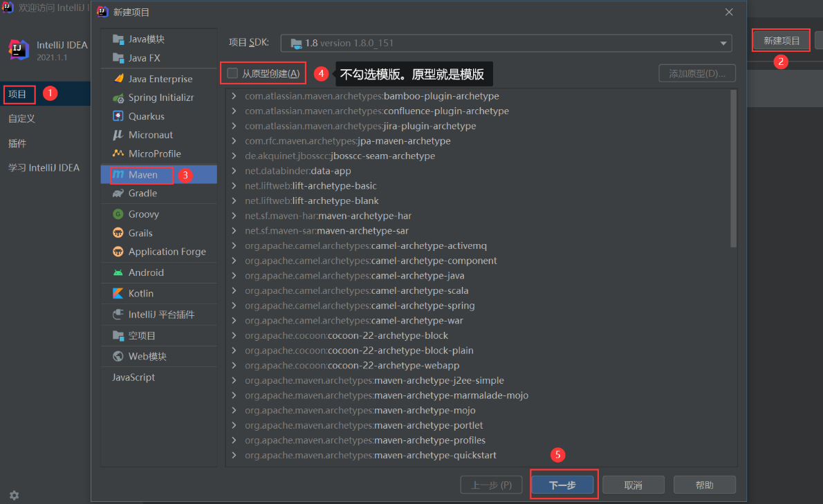This screenshot has height=504, width=823.
Task: Click the 上一步 (P) button
Action: click(491, 485)
